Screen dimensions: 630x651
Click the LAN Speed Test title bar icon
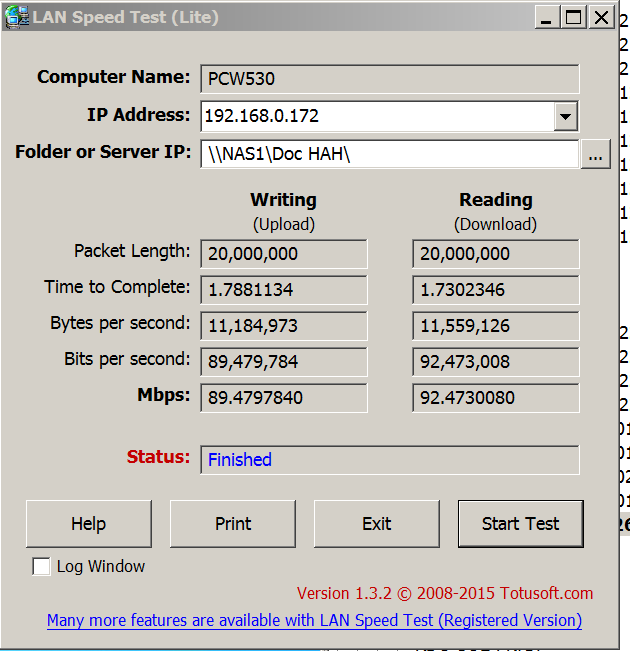[x=17, y=17]
